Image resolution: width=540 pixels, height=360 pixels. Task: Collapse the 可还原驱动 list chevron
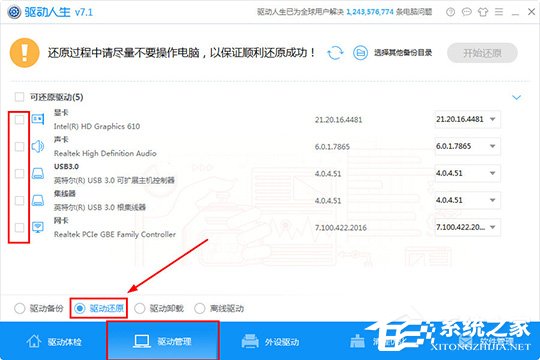(516, 97)
